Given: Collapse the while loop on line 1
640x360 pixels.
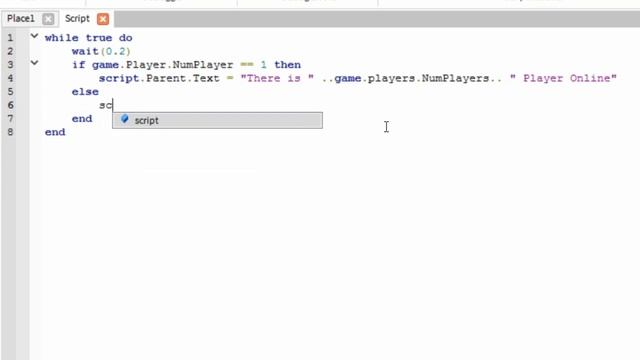Looking at the screenshot, I should click(34, 36).
